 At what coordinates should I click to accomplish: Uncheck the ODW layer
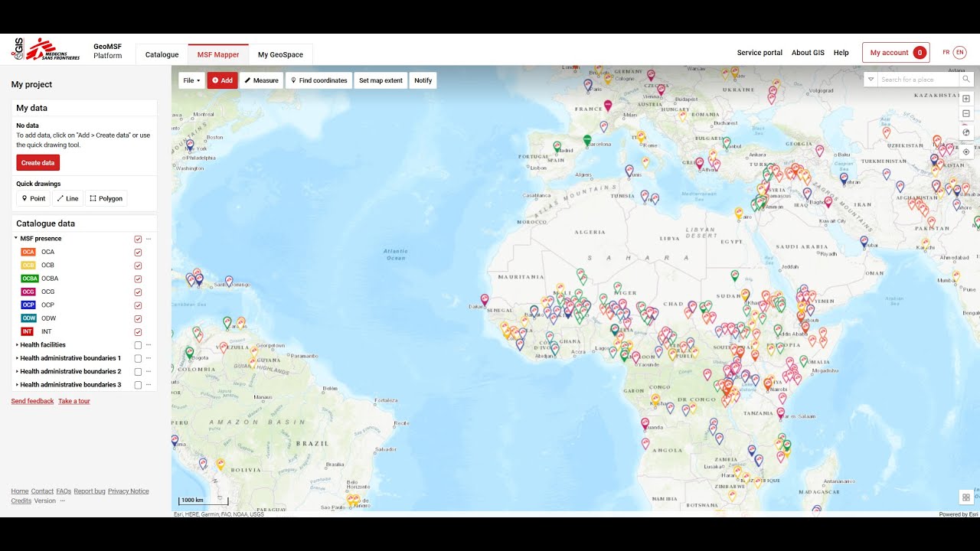click(x=138, y=318)
